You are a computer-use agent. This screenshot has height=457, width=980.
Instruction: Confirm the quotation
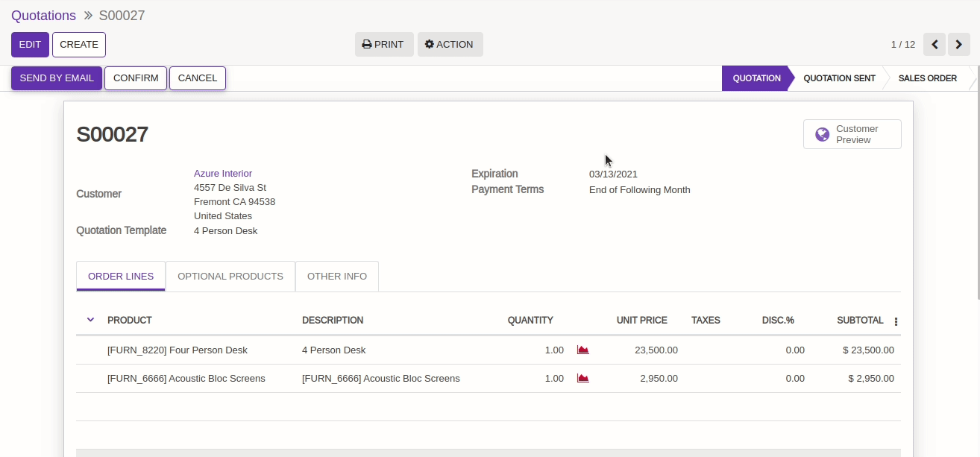coord(136,78)
